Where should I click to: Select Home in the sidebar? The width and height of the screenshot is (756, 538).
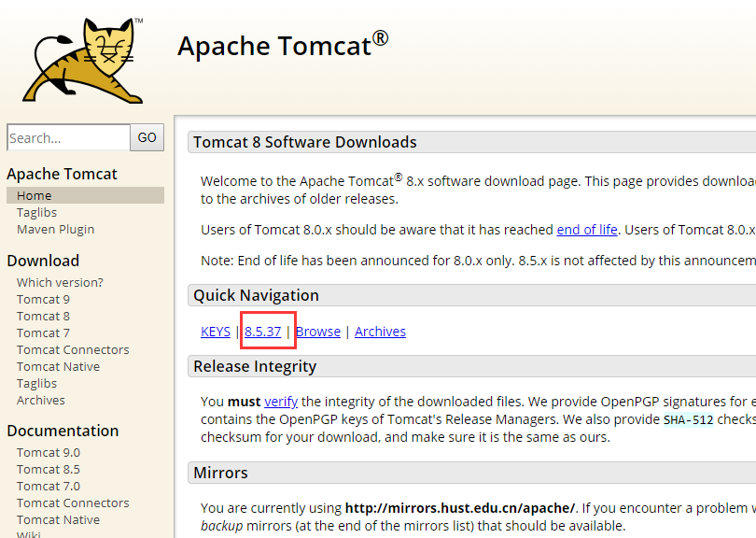point(34,195)
